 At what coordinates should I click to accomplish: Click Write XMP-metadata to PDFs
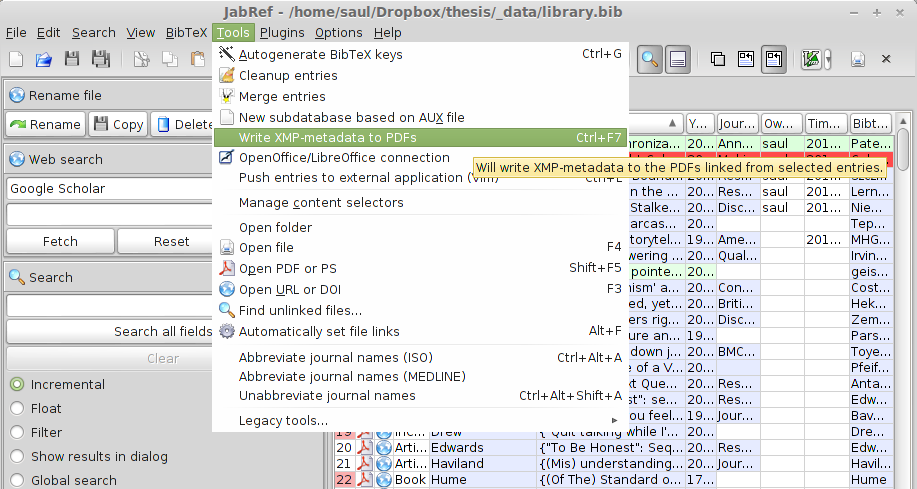[x=420, y=138]
